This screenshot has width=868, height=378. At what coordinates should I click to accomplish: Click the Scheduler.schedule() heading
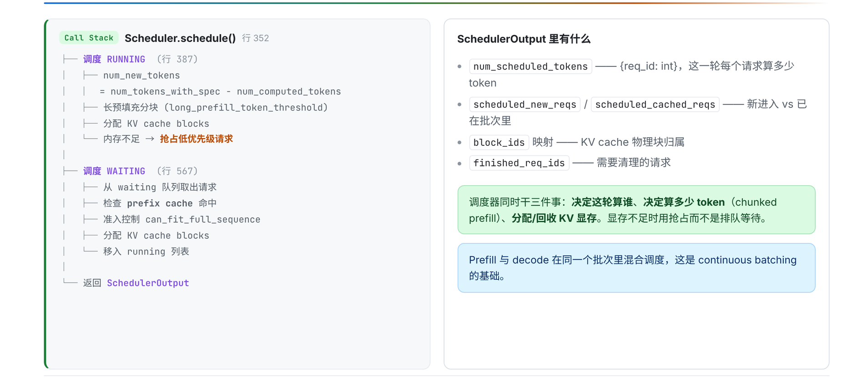pos(180,38)
